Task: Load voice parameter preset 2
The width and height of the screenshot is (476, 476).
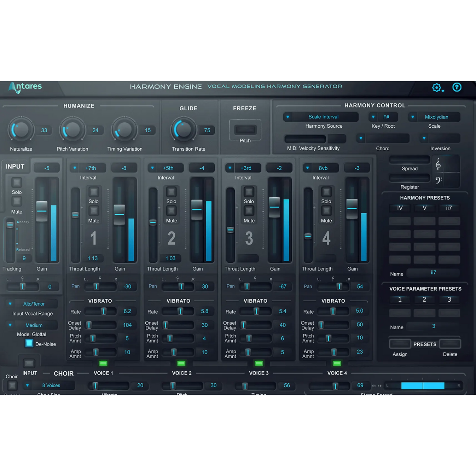Action: pyautogui.click(x=424, y=300)
